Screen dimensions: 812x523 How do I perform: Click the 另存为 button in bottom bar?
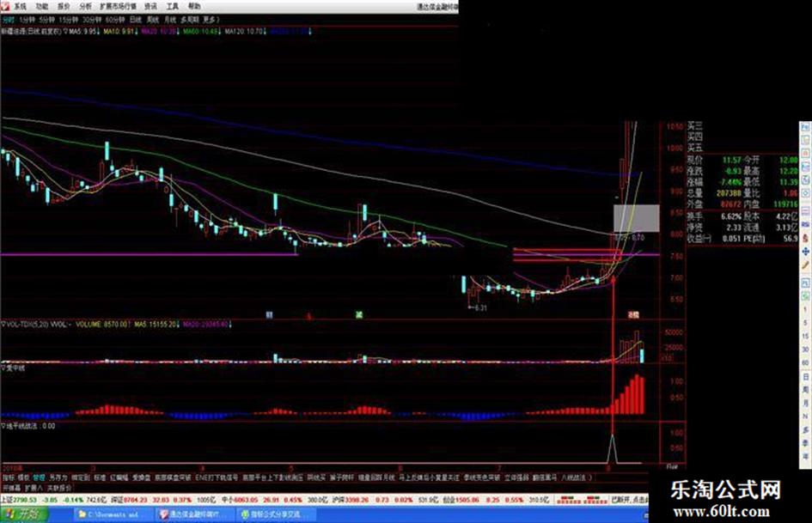pos(58,477)
